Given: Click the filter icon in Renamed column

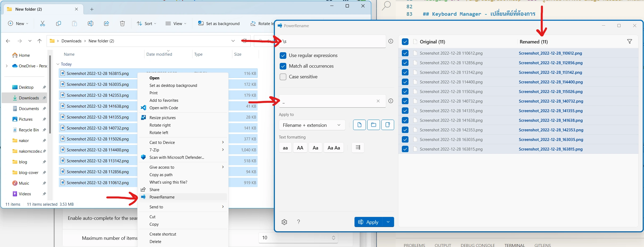Looking at the screenshot, I should click(630, 41).
